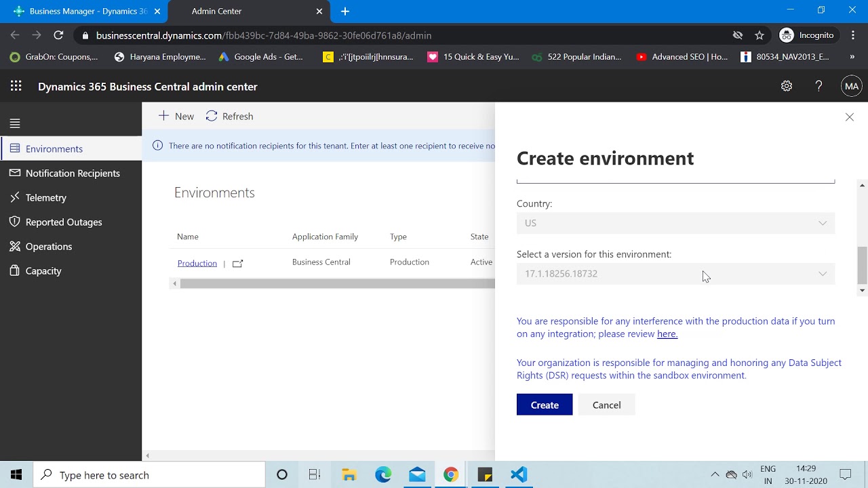
Task: Launch Microsoft Edge from taskbar
Action: click(383, 475)
